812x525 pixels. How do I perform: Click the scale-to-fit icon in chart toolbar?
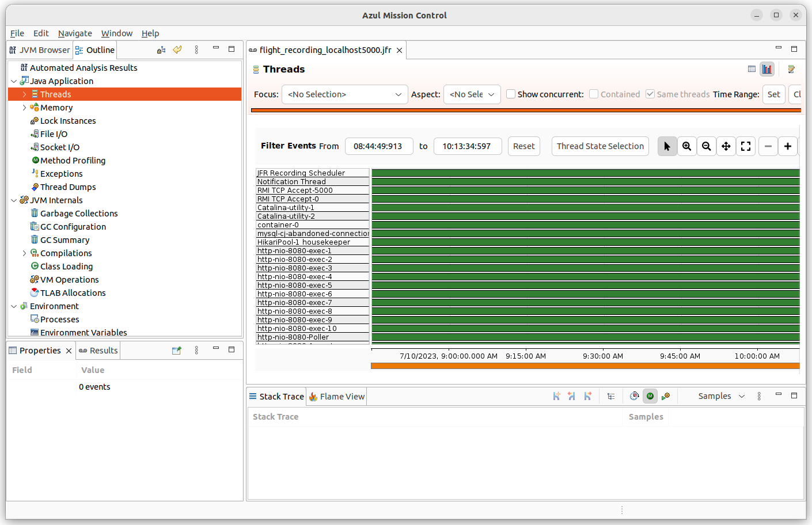(x=745, y=146)
